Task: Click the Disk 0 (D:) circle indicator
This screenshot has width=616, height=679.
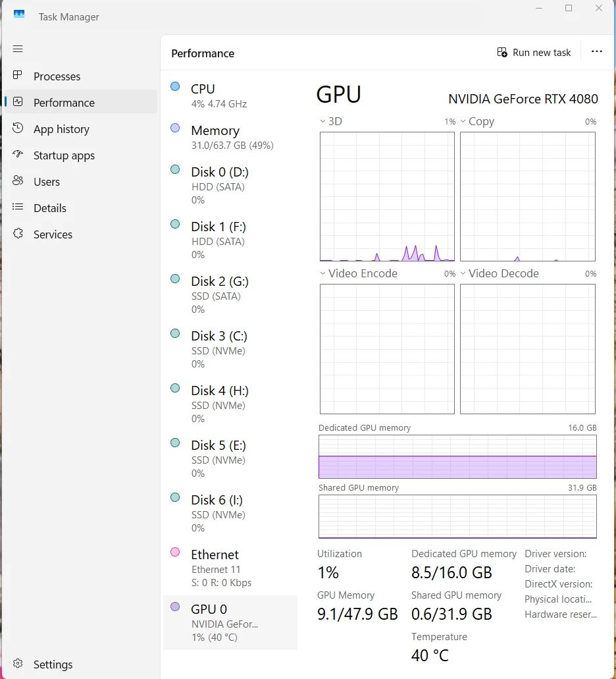Action: tap(175, 169)
